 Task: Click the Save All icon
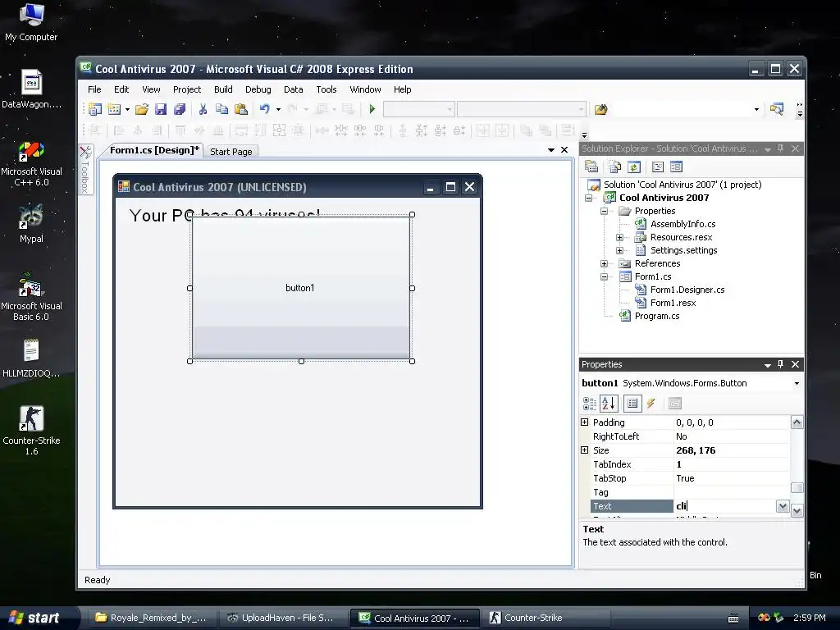click(x=180, y=109)
